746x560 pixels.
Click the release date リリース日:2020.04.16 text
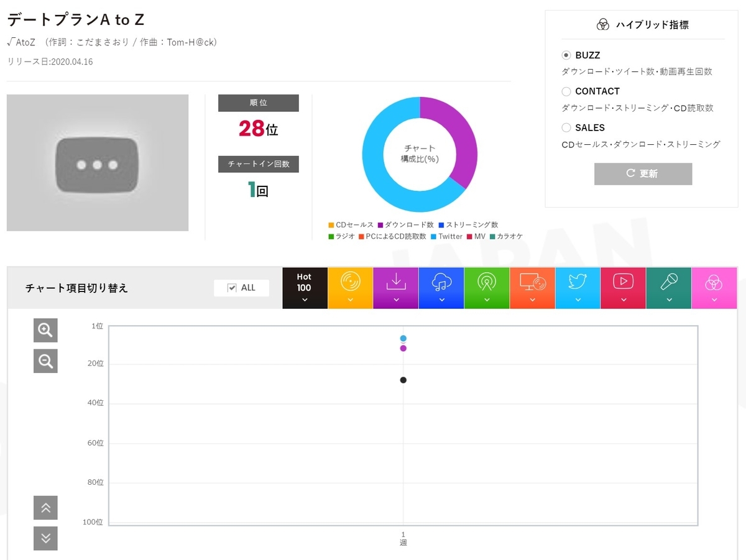click(50, 62)
